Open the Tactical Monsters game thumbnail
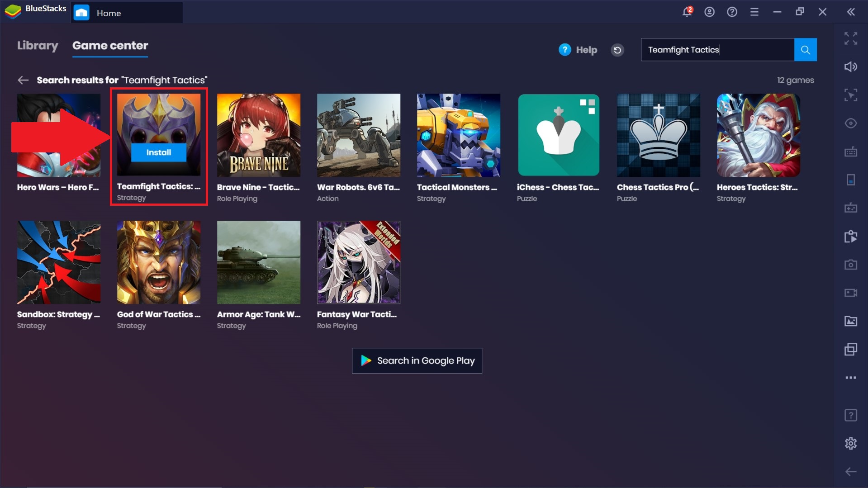The image size is (868, 488). click(459, 135)
